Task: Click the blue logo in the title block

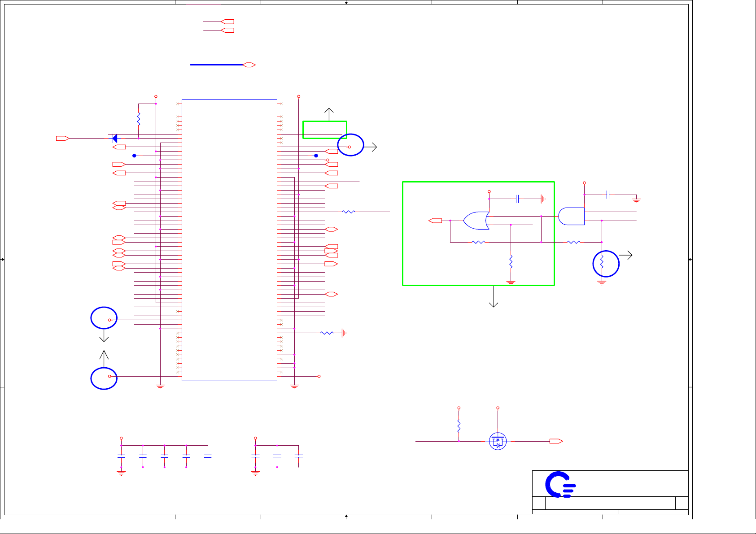Action: [560, 485]
